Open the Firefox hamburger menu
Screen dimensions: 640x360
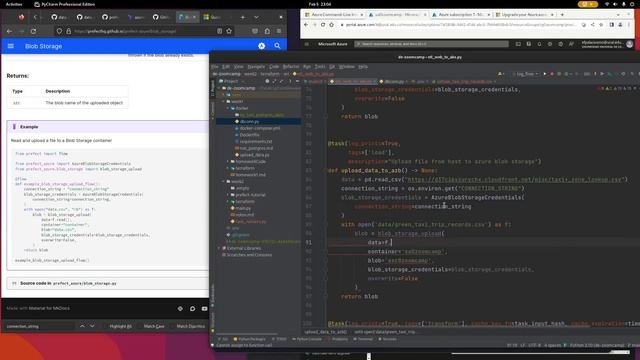pyautogui.click(x=279, y=31)
